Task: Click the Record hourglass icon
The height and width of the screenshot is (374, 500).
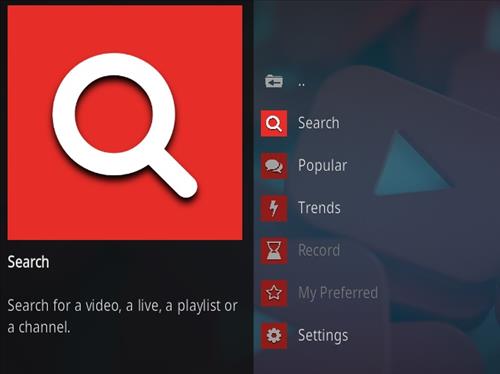Action: tap(274, 251)
